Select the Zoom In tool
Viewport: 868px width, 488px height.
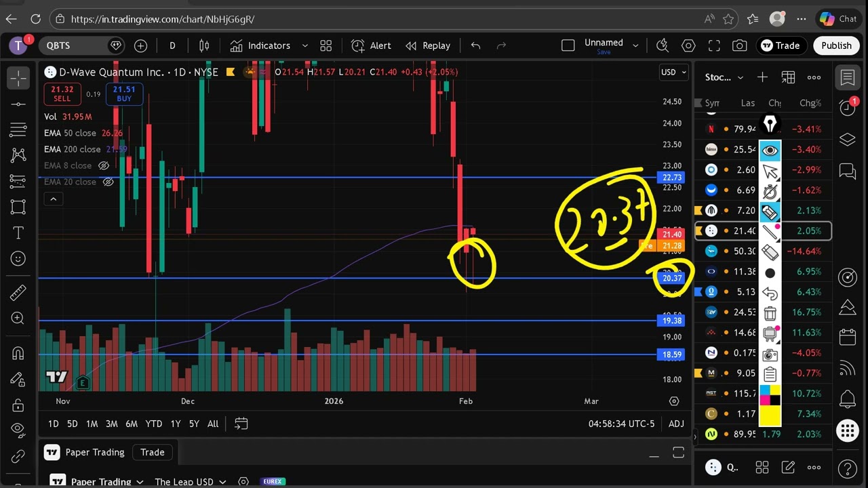[x=18, y=318]
